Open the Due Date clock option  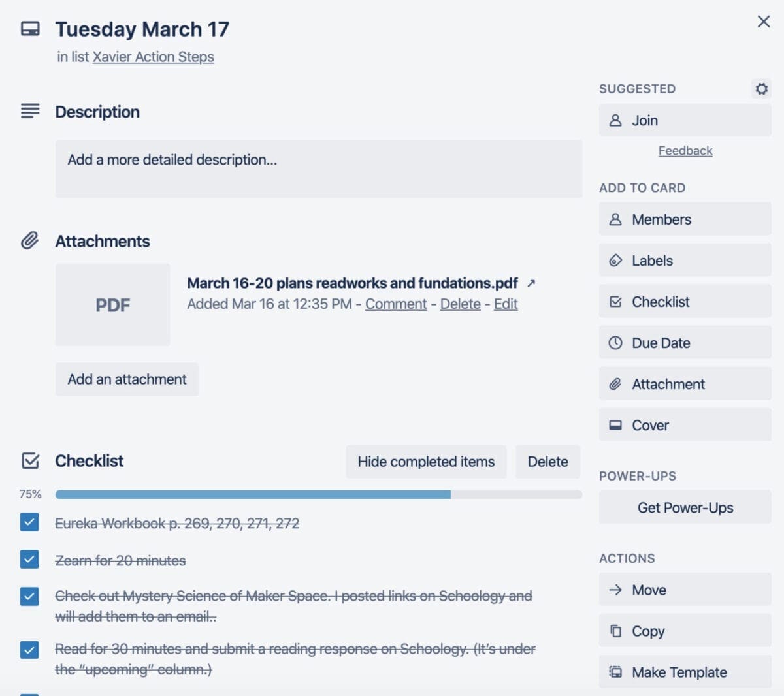(685, 343)
